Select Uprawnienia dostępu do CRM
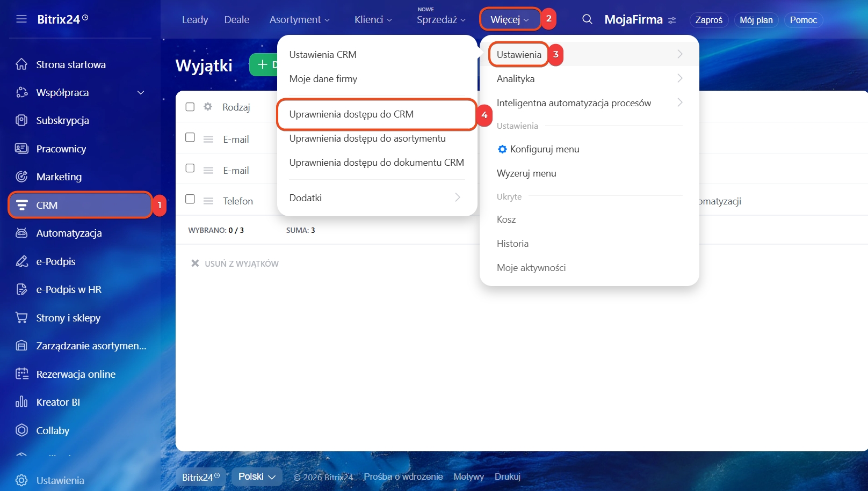 coord(351,114)
